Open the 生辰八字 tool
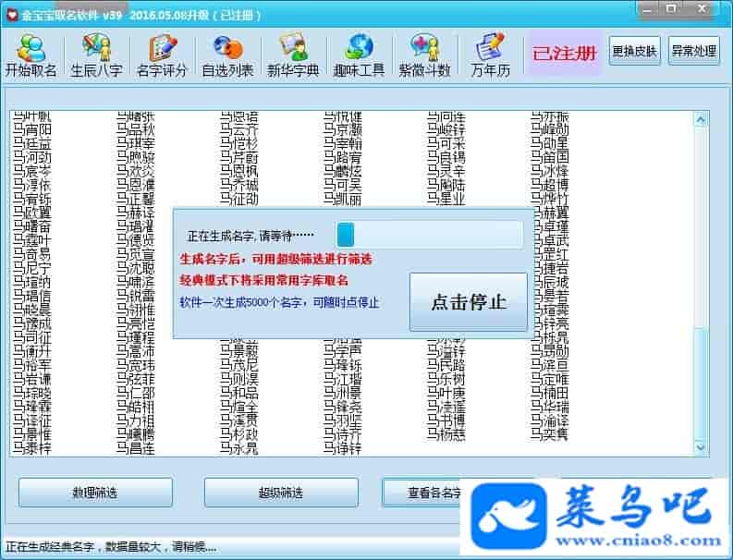 96,55
